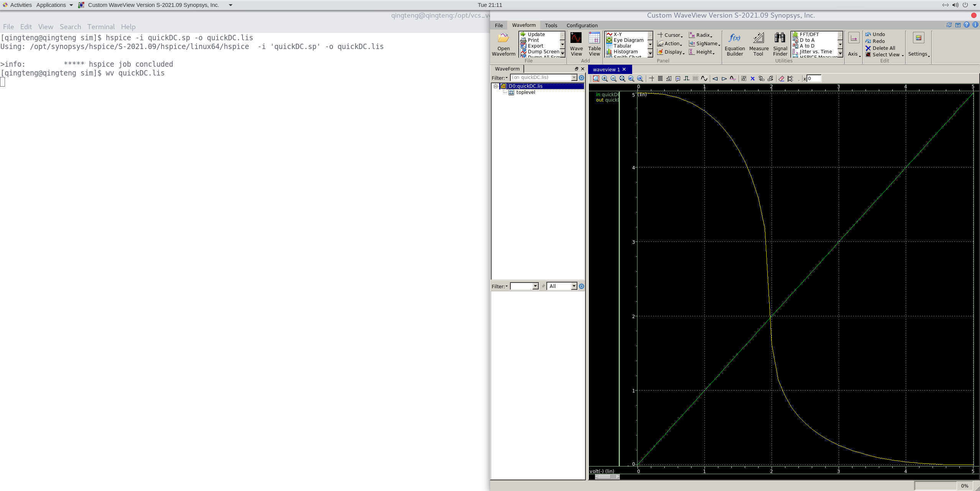This screenshot has height=491, width=980.
Task: Click the x value input field
Action: [x=814, y=79]
